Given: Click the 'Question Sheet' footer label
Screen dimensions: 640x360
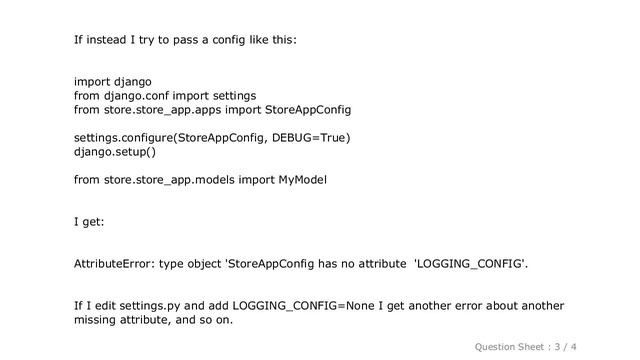Looking at the screenshot, I should pos(509,347).
